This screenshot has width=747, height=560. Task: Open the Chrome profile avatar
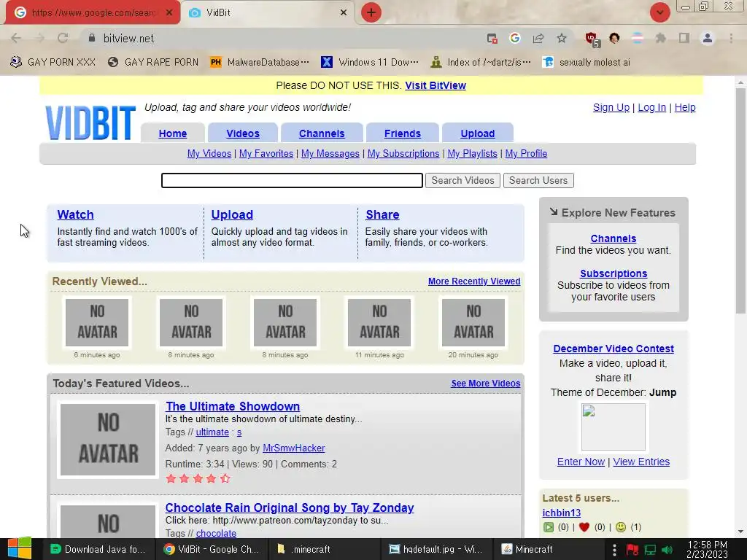708,38
